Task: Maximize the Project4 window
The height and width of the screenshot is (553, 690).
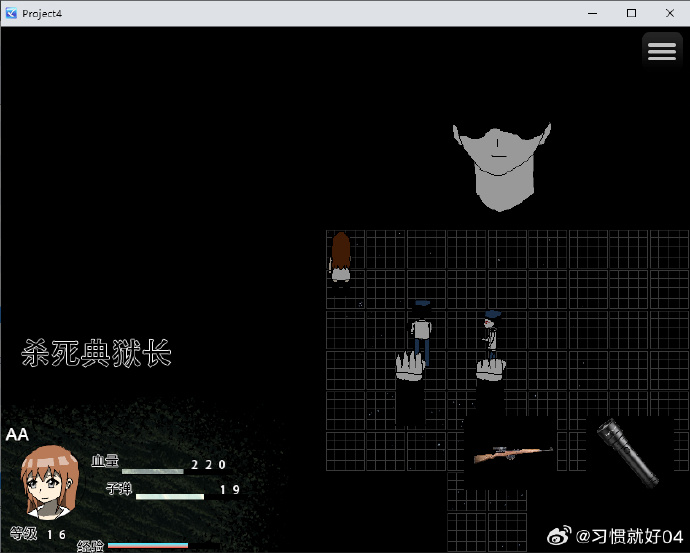Action: pos(631,13)
